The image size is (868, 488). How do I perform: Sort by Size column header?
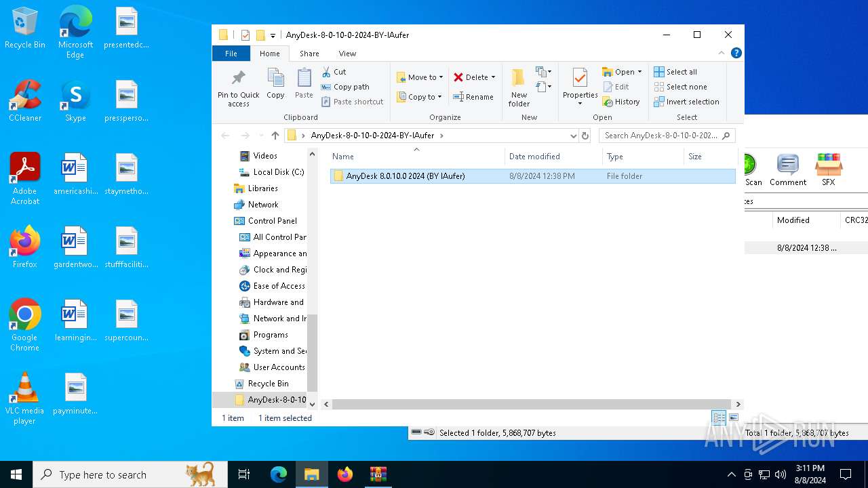710,157
